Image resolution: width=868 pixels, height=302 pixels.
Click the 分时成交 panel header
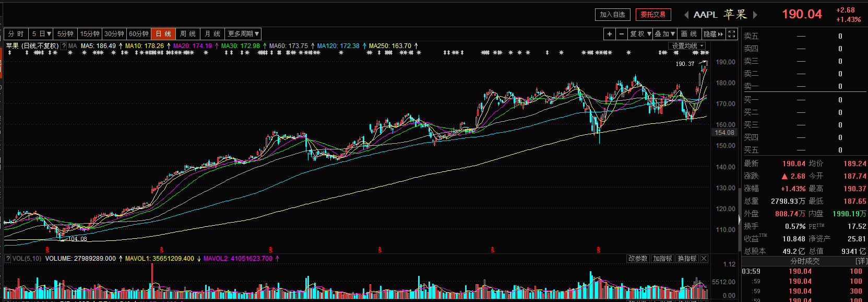coord(805,261)
